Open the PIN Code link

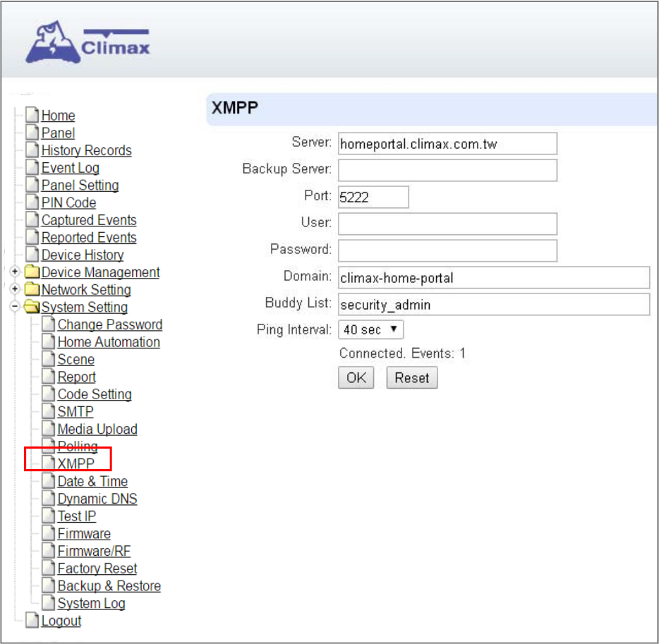coord(68,203)
